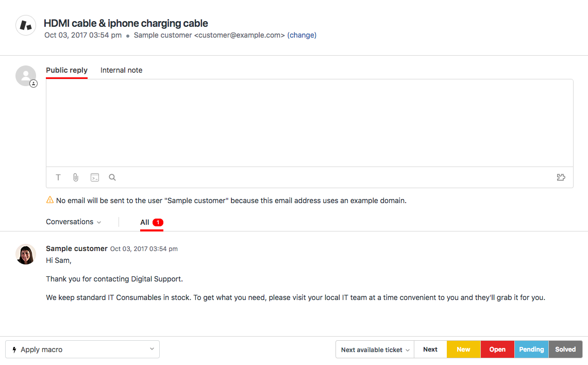
Task: Click the ticket brand logo icon
Action: click(x=26, y=25)
